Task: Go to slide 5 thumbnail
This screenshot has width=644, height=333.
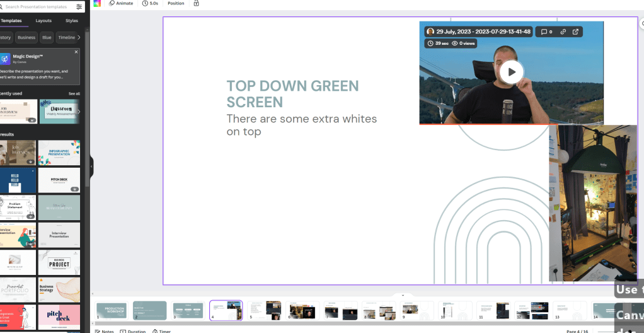Action: [265, 310]
